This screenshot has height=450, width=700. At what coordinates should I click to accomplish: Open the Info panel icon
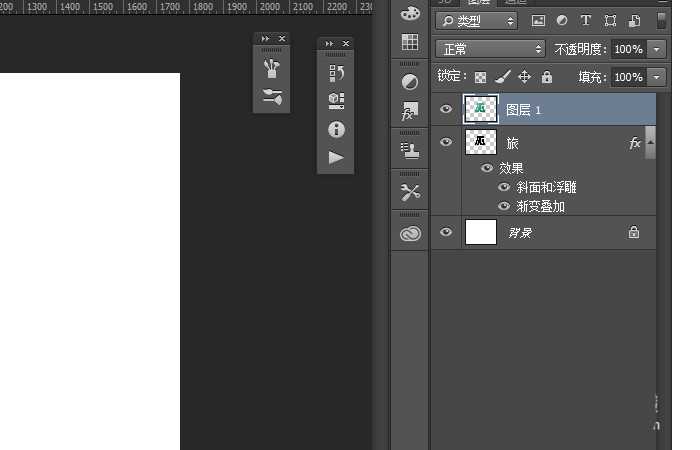pos(336,129)
